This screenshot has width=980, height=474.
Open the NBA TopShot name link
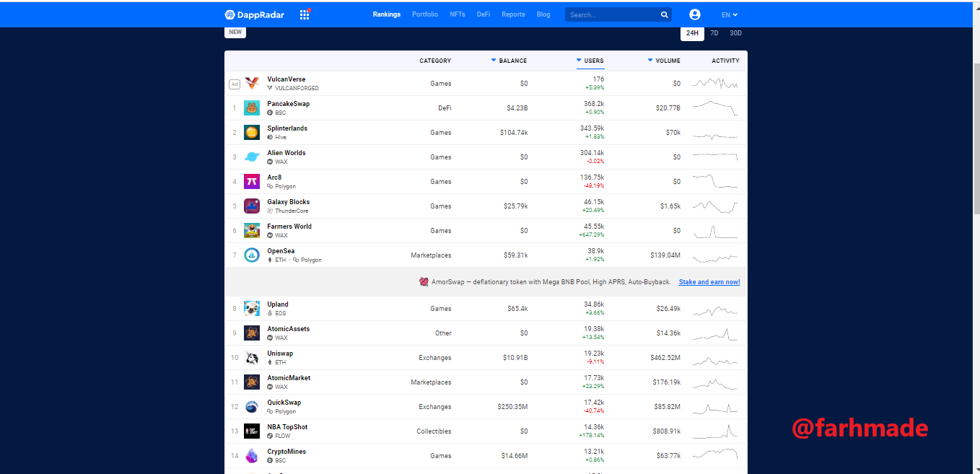(x=287, y=427)
